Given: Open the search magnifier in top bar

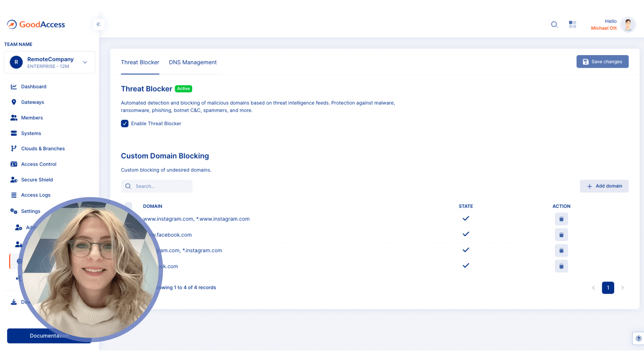Looking at the screenshot, I should [554, 24].
